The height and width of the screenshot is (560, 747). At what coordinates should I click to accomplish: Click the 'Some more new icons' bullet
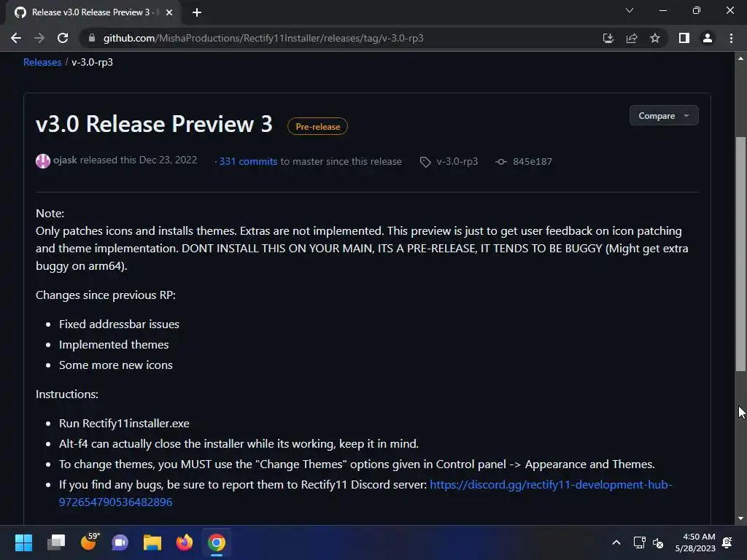116,365
